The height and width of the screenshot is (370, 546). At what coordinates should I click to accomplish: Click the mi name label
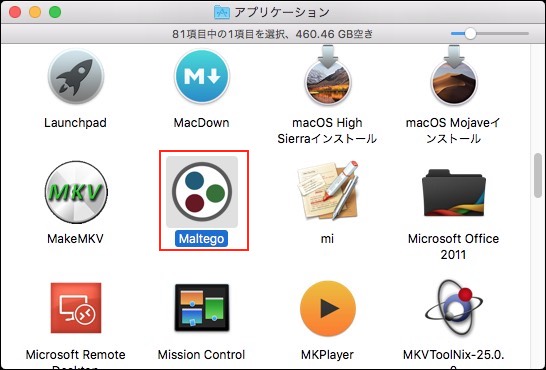pyautogui.click(x=327, y=239)
